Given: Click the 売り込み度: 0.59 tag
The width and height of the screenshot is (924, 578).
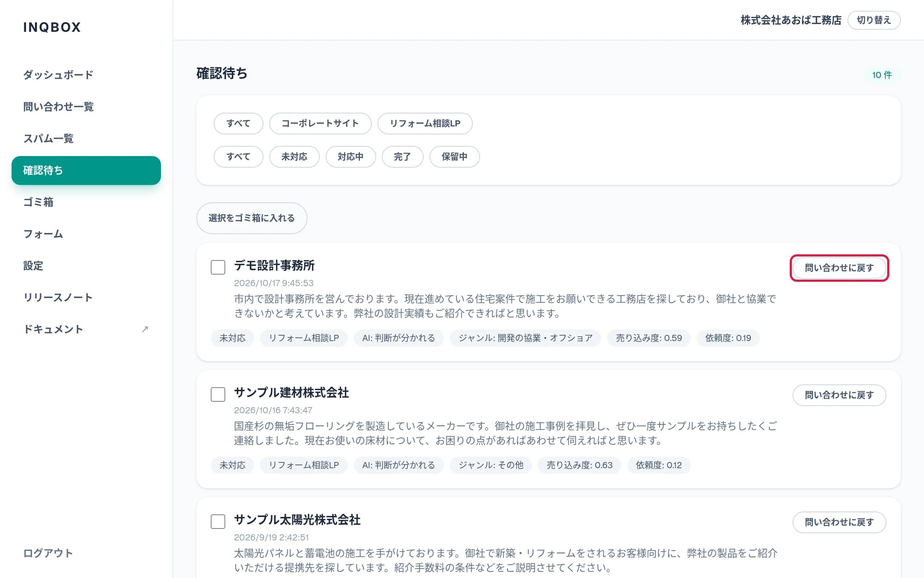Looking at the screenshot, I should (x=649, y=338).
